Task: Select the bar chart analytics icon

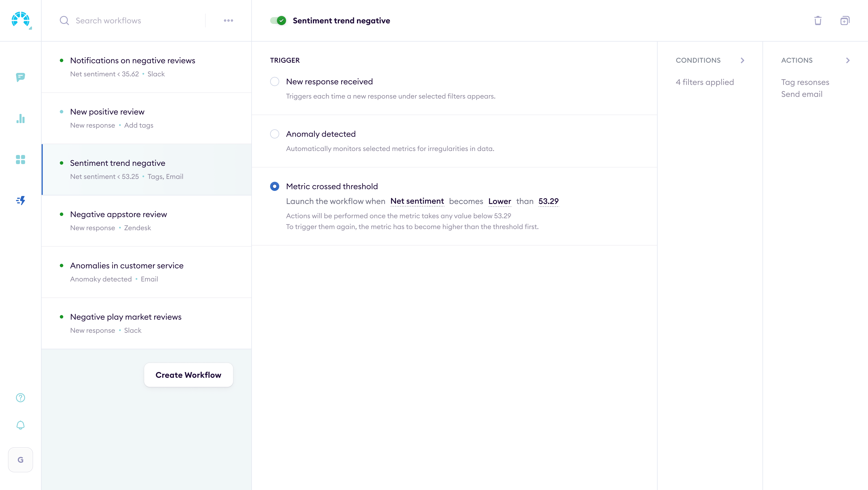Action: pyautogui.click(x=21, y=119)
